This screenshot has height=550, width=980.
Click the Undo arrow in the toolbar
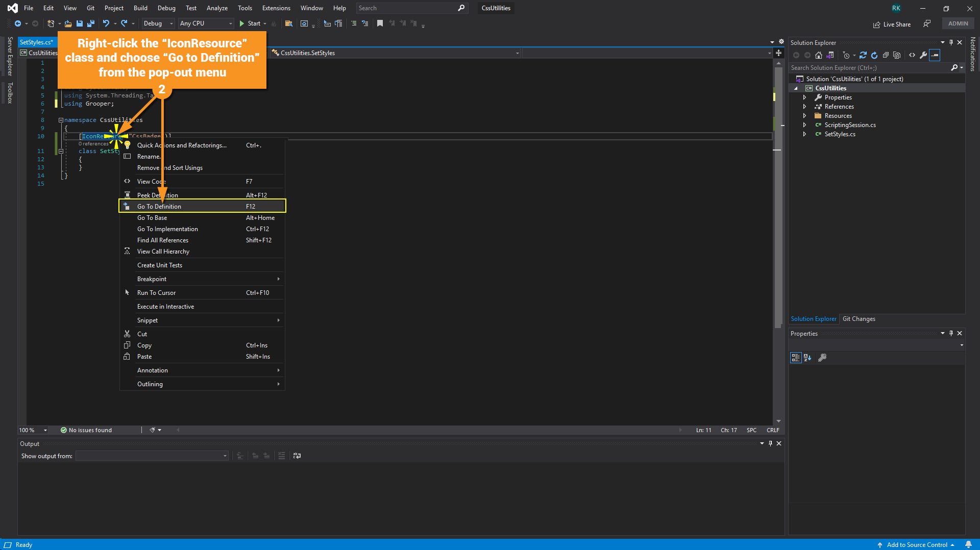click(106, 23)
